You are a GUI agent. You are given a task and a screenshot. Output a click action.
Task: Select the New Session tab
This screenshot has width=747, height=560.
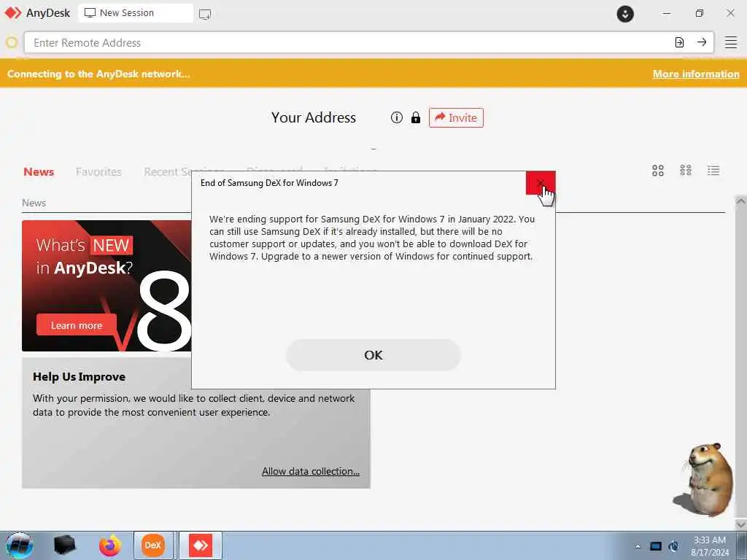pyautogui.click(x=136, y=13)
